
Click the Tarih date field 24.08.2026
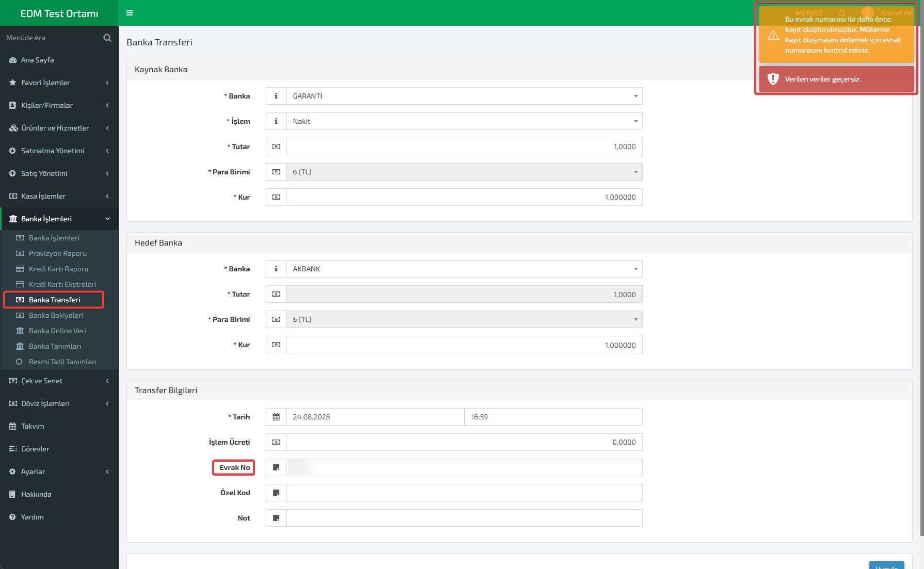click(x=376, y=417)
